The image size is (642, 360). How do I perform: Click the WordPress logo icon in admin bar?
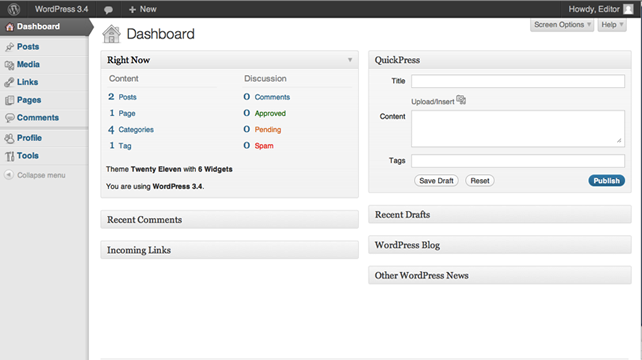click(x=14, y=9)
